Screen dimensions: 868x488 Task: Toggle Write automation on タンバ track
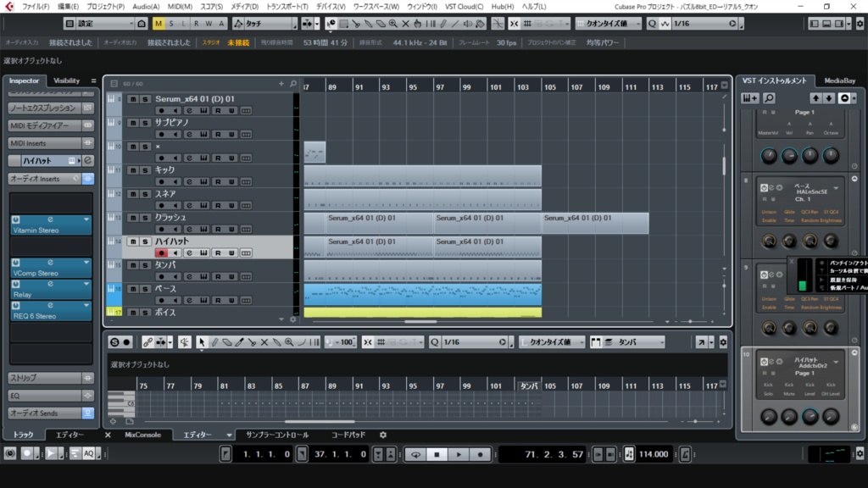(231, 277)
